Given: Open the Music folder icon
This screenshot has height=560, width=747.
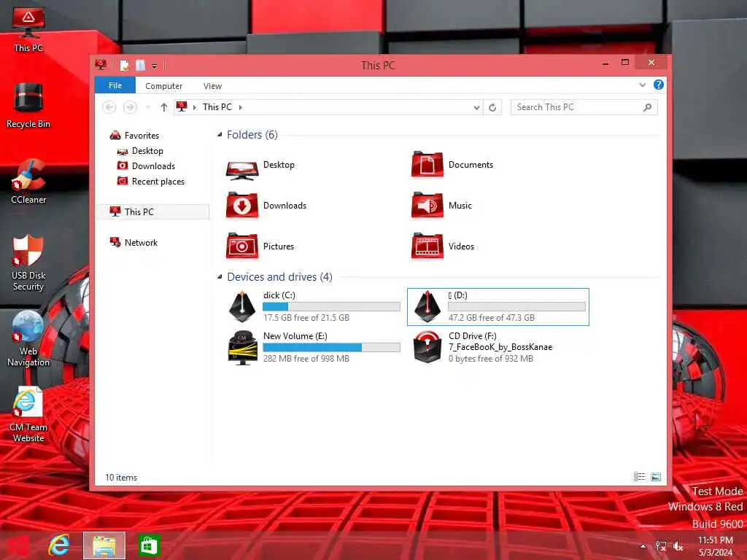Looking at the screenshot, I should coord(427,205).
